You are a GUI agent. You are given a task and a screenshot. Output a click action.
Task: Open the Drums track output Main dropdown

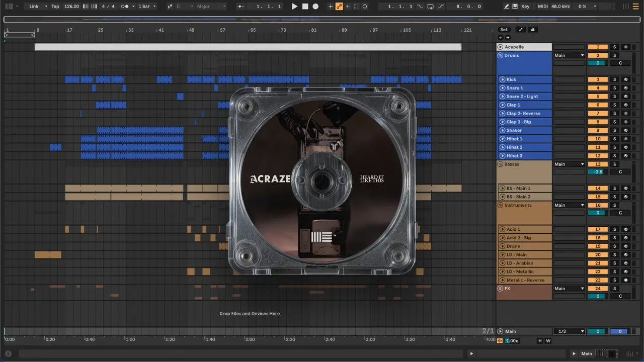(x=570, y=55)
